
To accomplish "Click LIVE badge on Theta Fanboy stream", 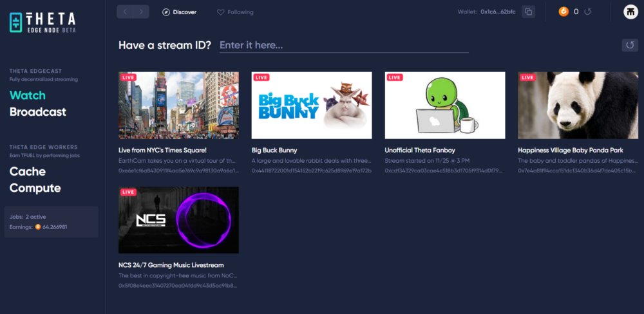I will [394, 77].
